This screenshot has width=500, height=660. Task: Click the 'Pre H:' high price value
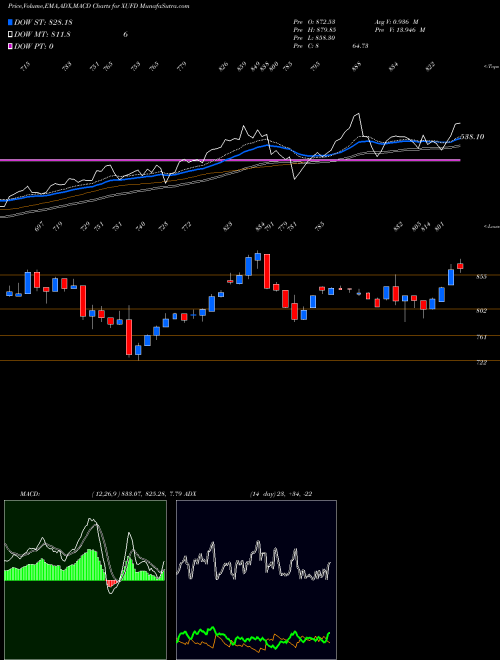click(x=314, y=30)
